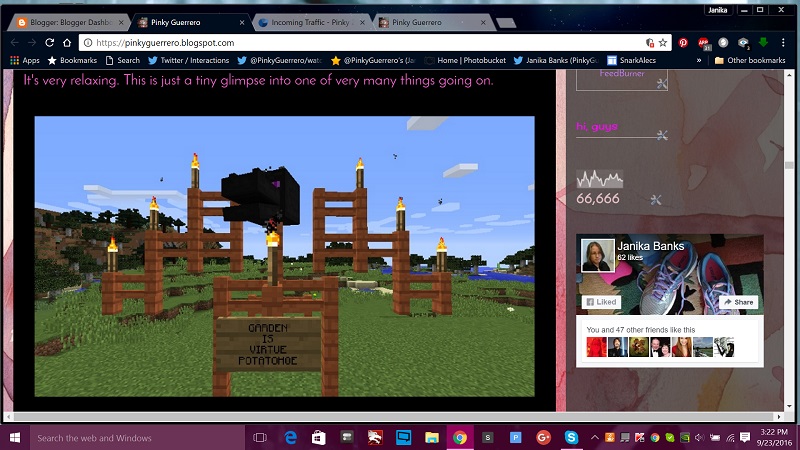Open the Apps shortcut in bookmarks bar

click(24, 60)
